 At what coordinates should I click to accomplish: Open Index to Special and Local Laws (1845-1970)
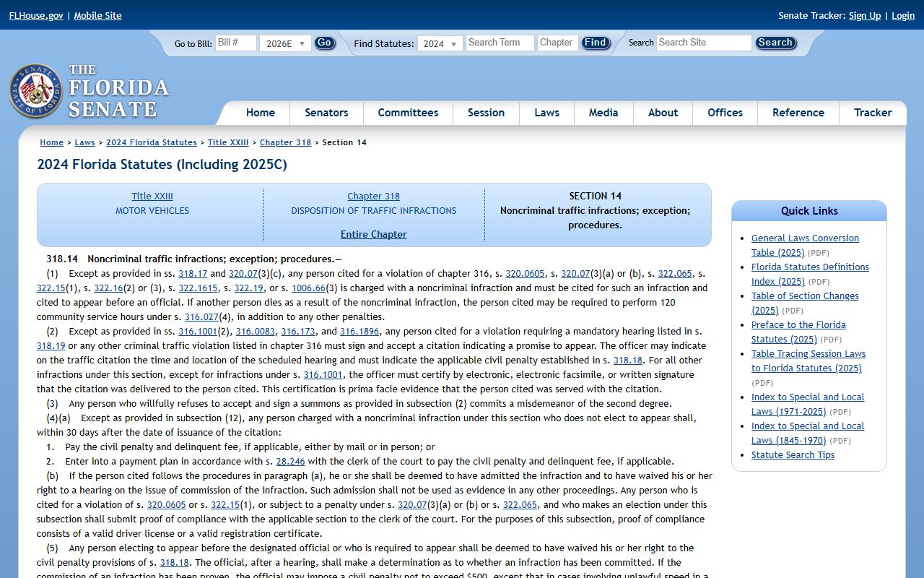coord(808,433)
